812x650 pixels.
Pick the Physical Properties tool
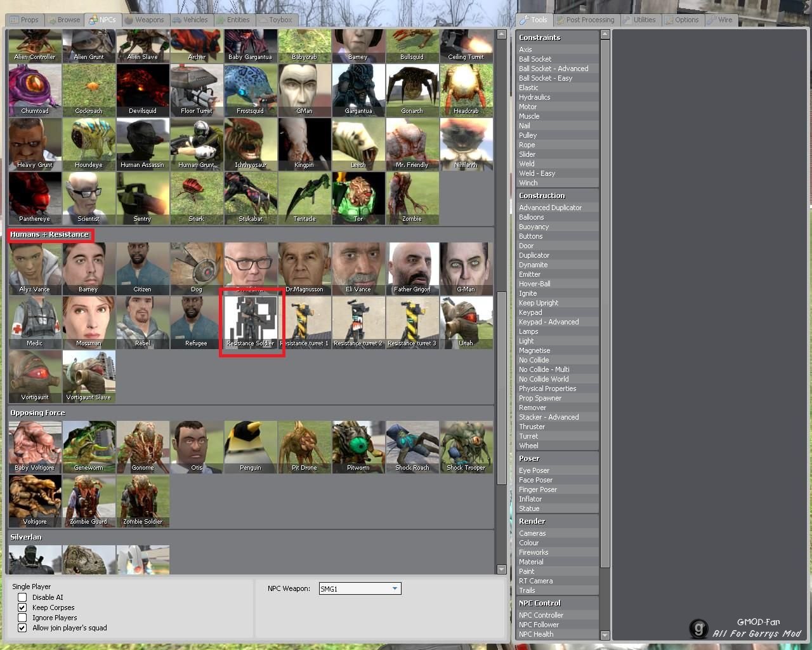558,388
